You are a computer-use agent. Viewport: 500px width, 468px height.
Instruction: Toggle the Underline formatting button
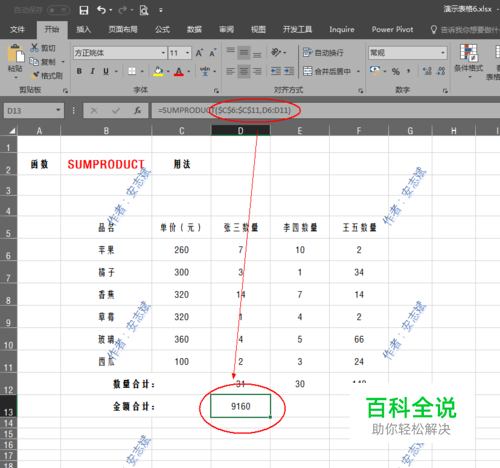pos(106,71)
